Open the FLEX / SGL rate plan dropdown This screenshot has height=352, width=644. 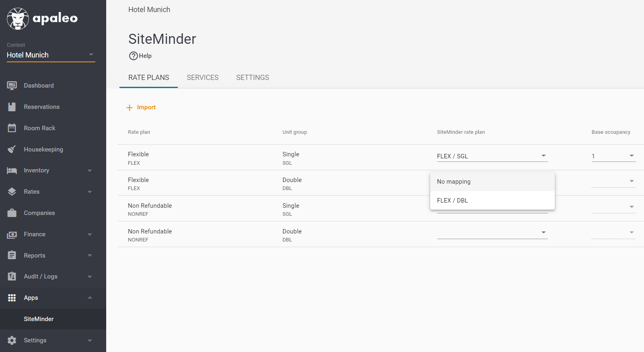(492, 156)
